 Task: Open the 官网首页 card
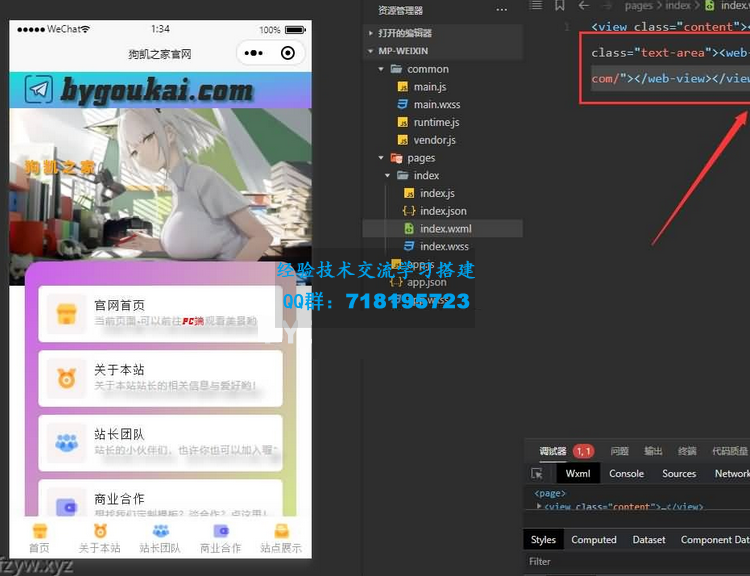[x=160, y=314]
